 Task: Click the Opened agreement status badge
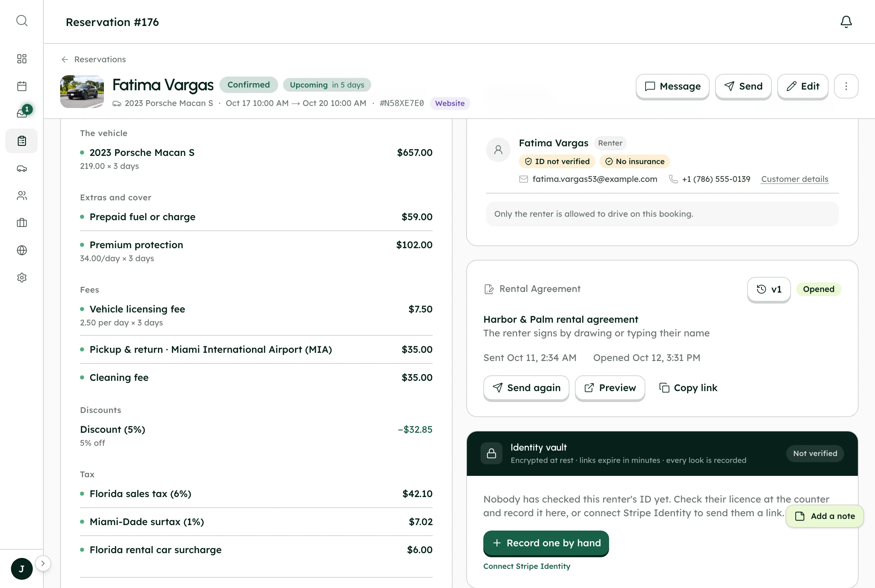(x=818, y=290)
